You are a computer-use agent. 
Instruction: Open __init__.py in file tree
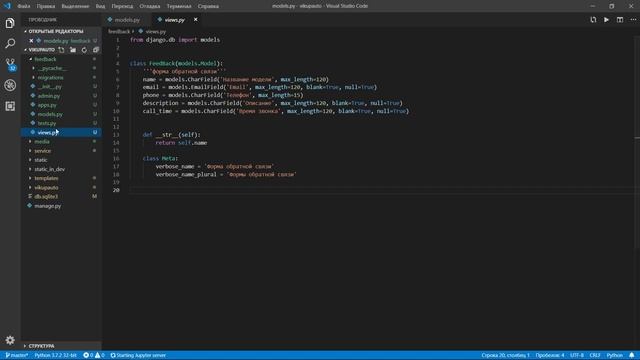(x=49, y=87)
